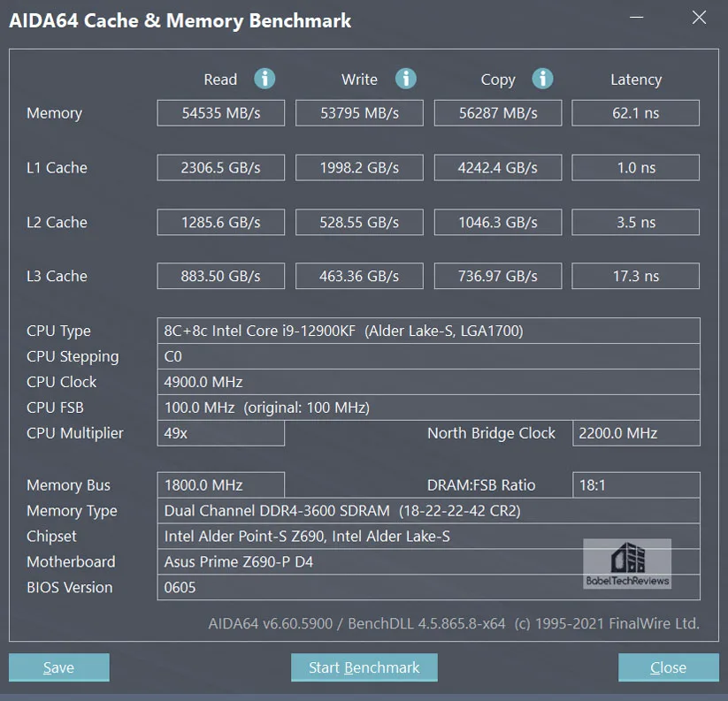Click the Close button at the bottom

click(x=669, y=667)
